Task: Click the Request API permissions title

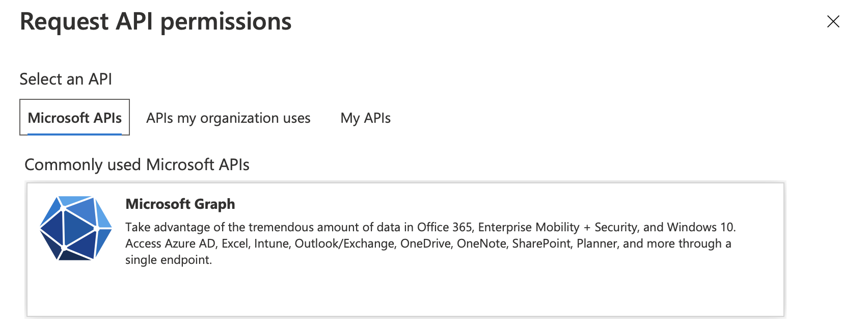Action: point(155,21)
